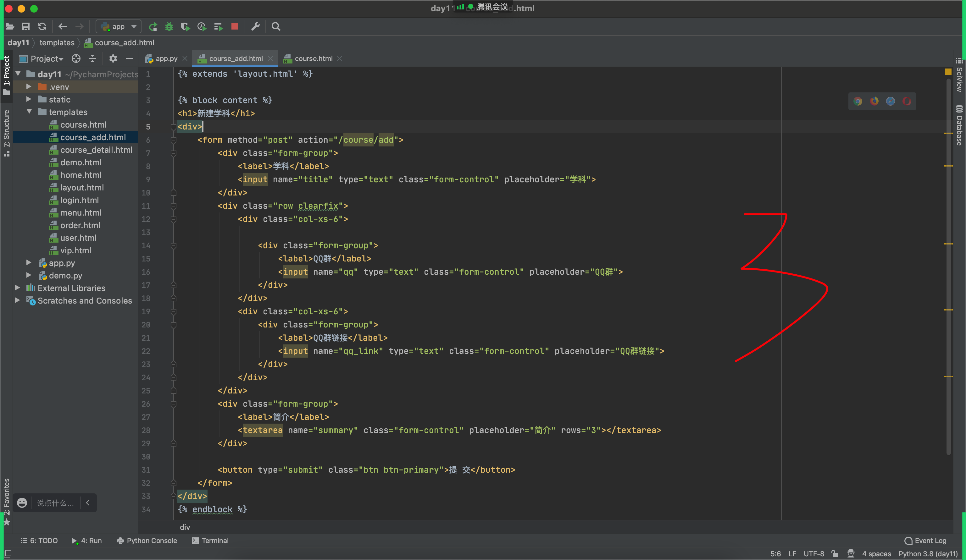966x560 pixels.
Task: Collapse the day11 project root
Action: pos(18,74)
